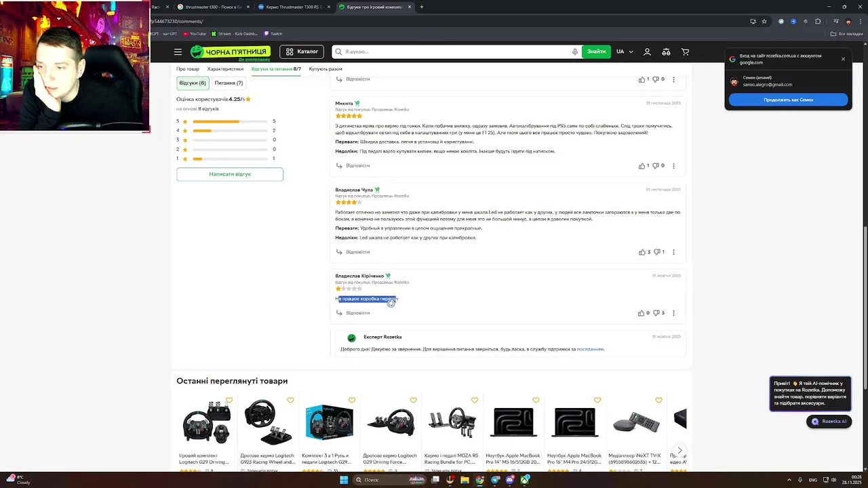Open Chrome extensions puzzle icon
Screen dimensions: 868x488
818,21
